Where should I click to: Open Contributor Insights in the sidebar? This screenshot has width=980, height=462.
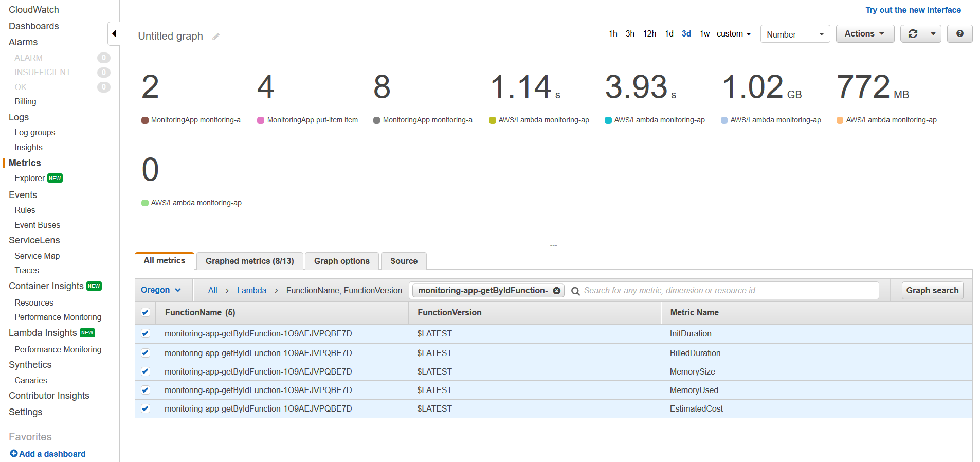tap(49, 396)
